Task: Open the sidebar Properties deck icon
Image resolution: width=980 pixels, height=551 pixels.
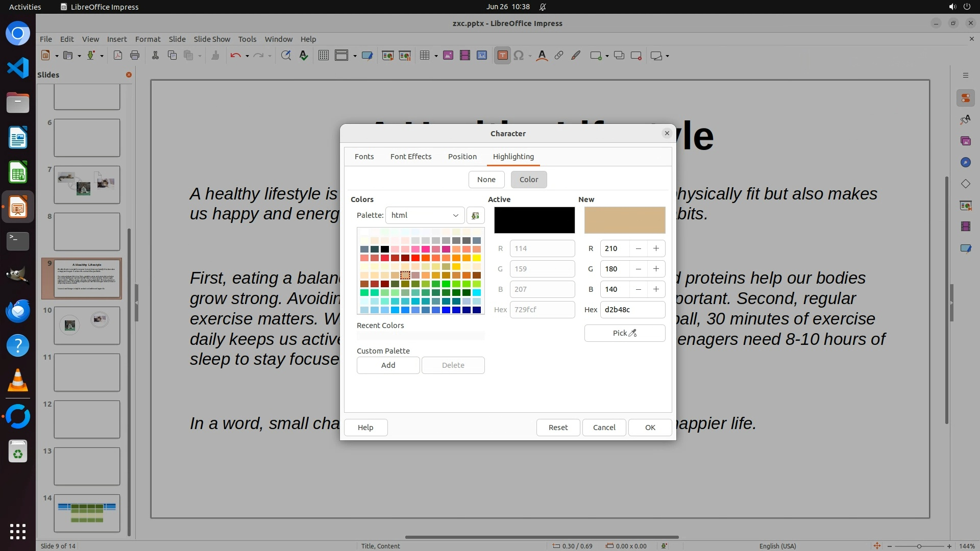Action: (x=965, y=98)
